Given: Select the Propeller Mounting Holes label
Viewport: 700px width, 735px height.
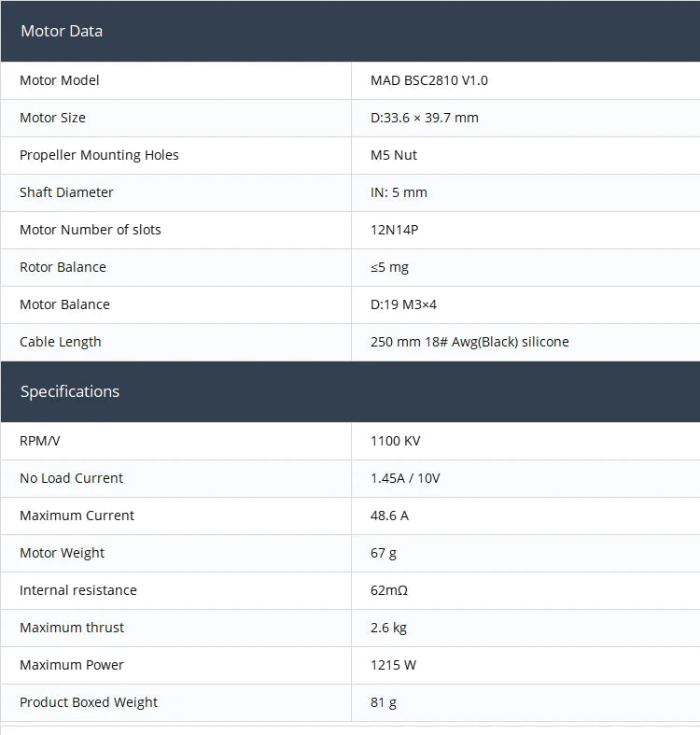Looking at the screenshot, I should pyautogui.click(x=99, y=155).
